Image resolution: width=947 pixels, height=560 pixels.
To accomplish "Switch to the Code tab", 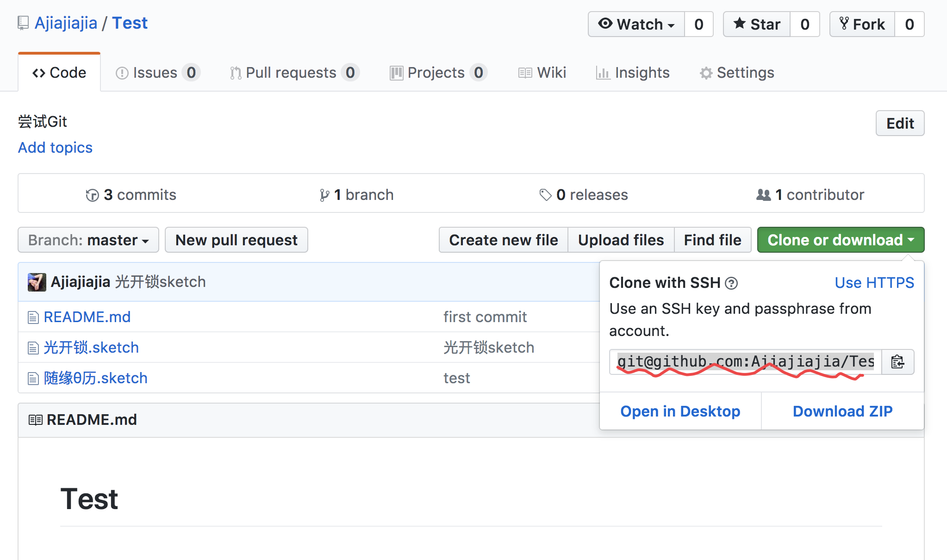I will tap(59, 73).
